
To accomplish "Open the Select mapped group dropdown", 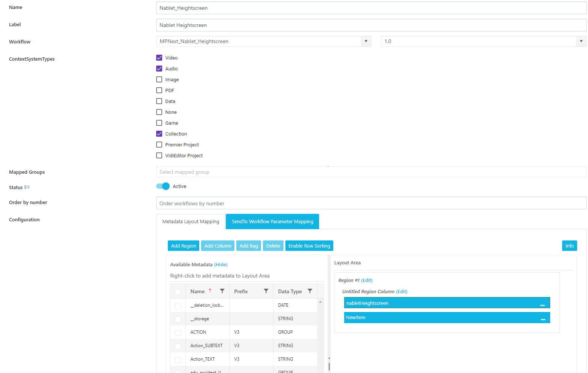I will pyautogui.click(x=371, y=172).
